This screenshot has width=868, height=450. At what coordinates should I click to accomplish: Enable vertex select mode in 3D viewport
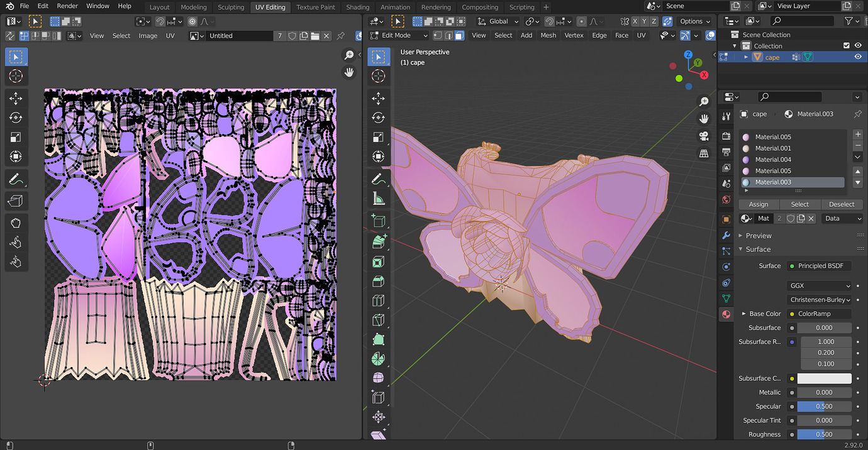[x=438, y=35]
